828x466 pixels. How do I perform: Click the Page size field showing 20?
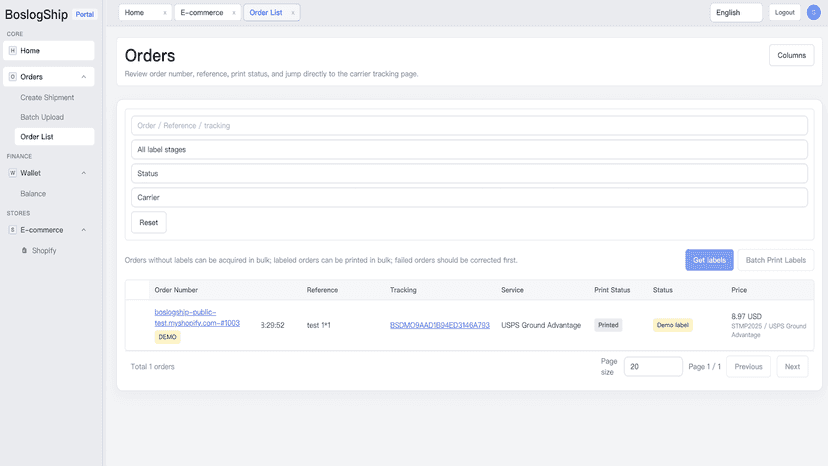(x=653, y=367)
